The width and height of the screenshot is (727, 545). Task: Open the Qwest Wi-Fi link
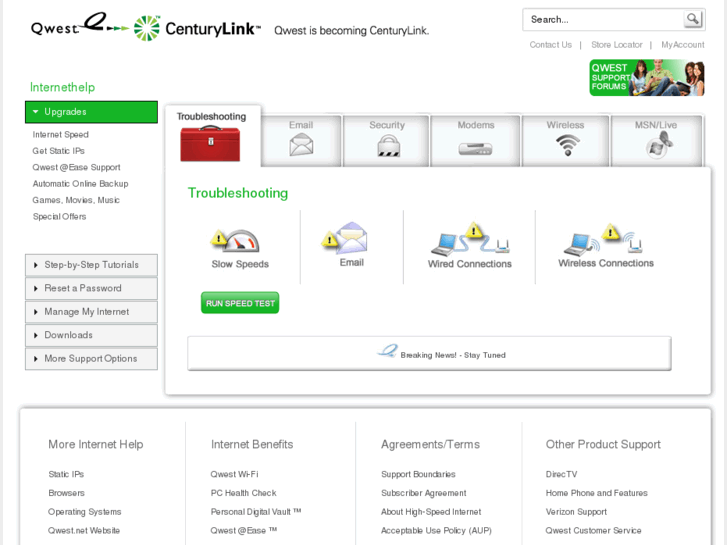pyautogui.click(x=234, y=474)
